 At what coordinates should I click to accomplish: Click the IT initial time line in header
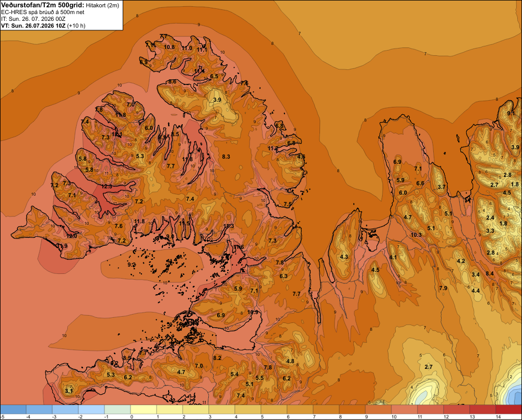(33, 19)
